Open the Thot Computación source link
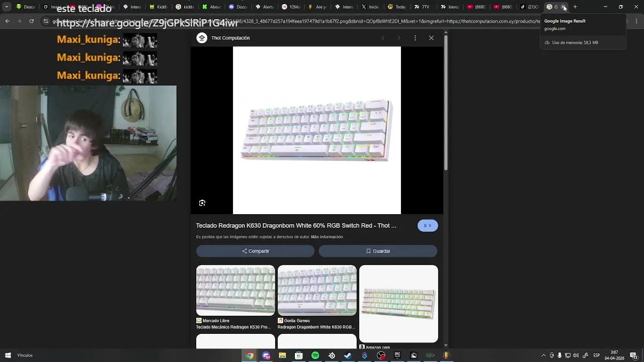This screenshot has height=362, width=644. pos(230,38)
